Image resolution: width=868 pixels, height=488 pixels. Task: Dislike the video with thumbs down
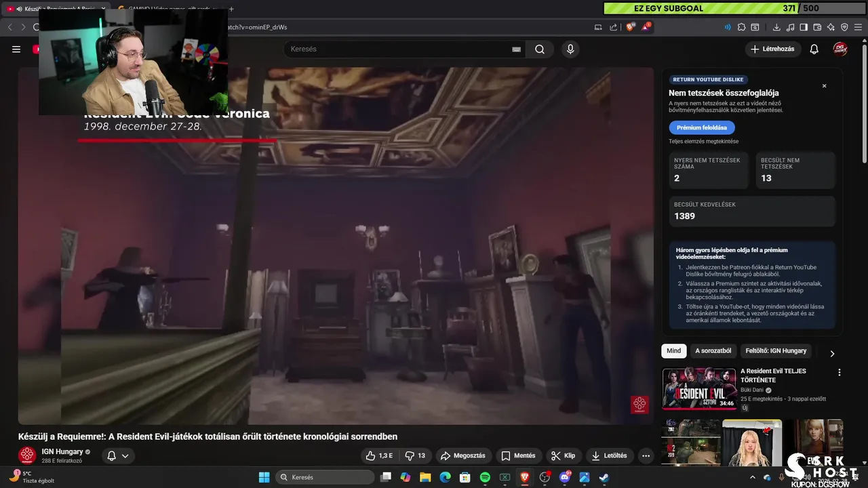pyautogui.click(x=415, y=455)
